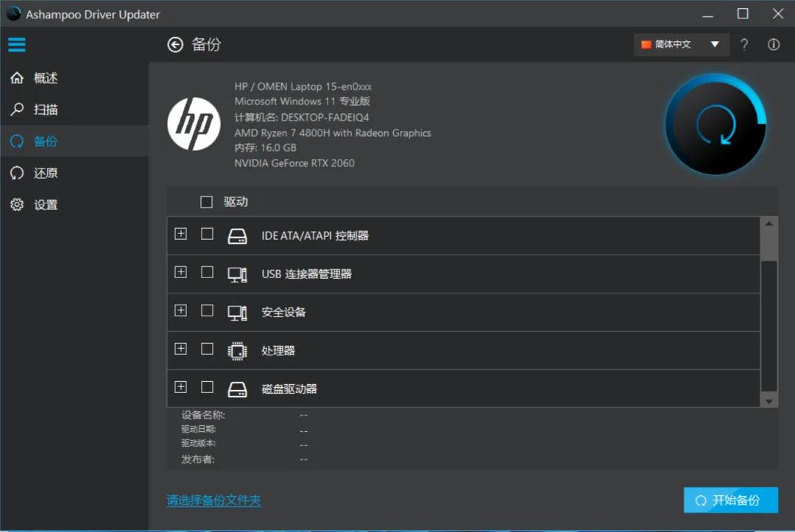Select the 概述 overview home icon

[x=16, y=77]
